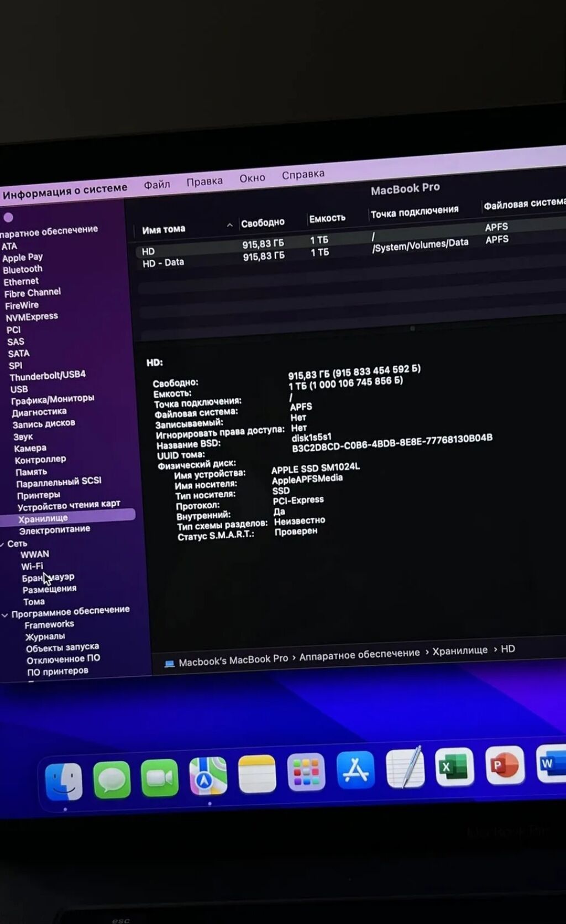Select USB in the sidebar

point(19,390)
